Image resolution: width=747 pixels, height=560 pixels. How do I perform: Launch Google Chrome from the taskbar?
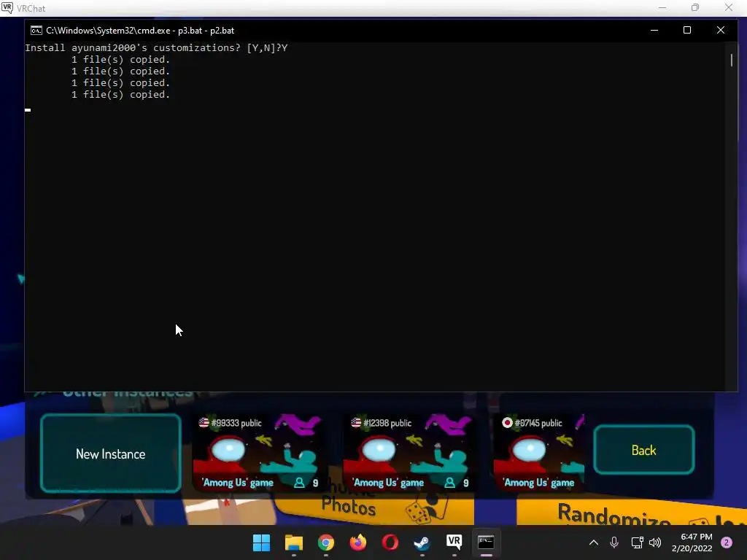click(x=326, y=542)
